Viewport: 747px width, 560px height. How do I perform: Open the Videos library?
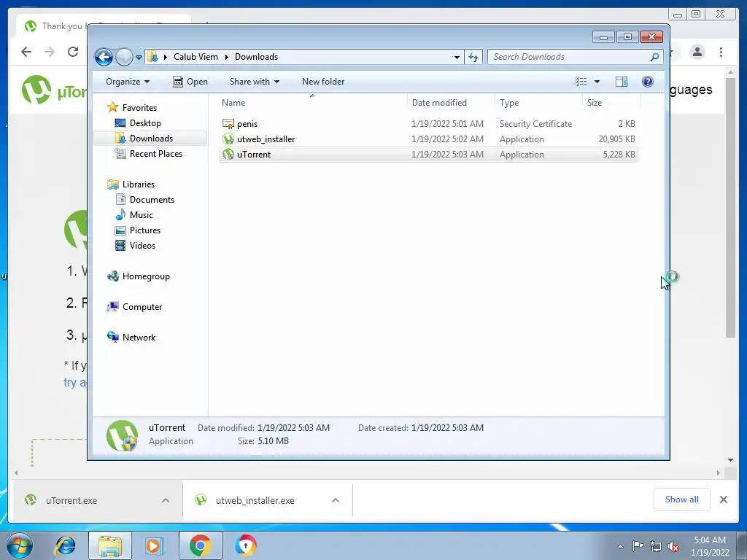[x=142, y=245]
